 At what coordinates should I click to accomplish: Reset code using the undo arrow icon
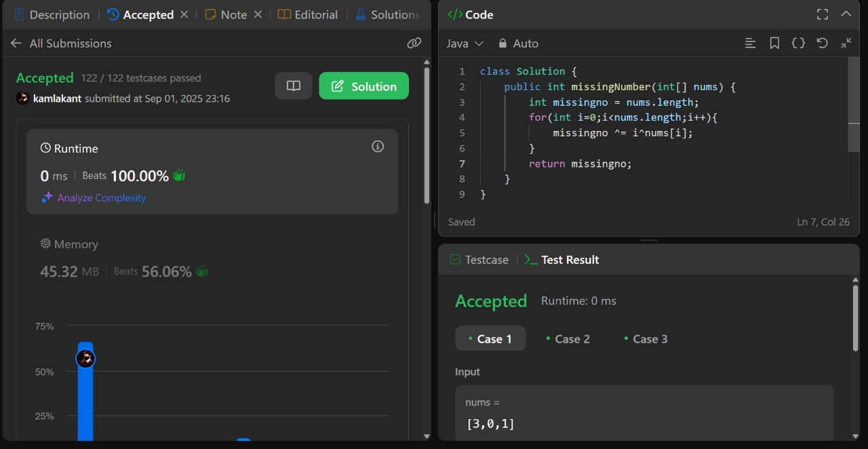coord(822,43)
